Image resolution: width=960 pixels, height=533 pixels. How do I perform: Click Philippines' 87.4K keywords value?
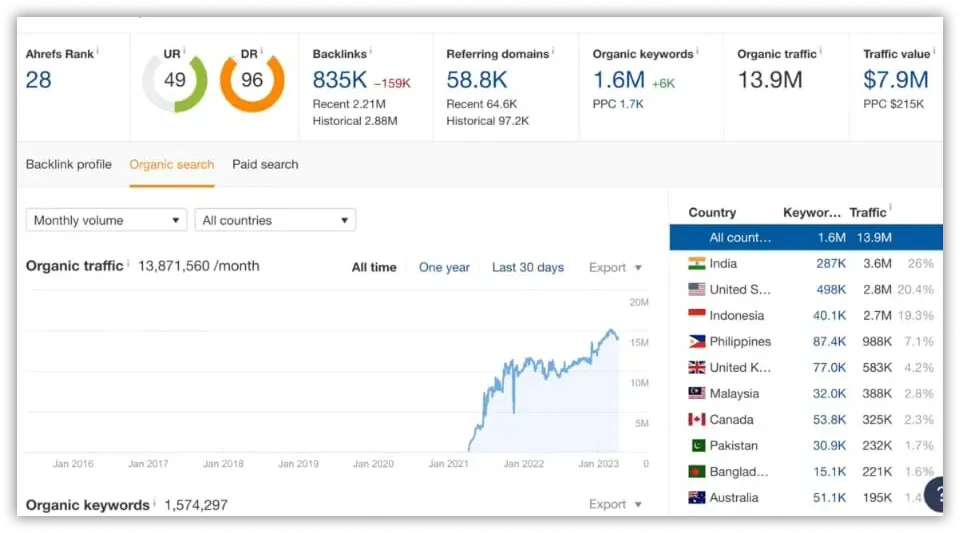coord(829,341)
